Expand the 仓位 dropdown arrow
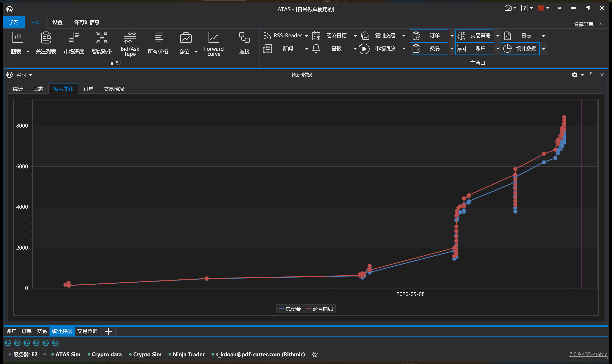The image size is (612, 364). coord(196,52)
